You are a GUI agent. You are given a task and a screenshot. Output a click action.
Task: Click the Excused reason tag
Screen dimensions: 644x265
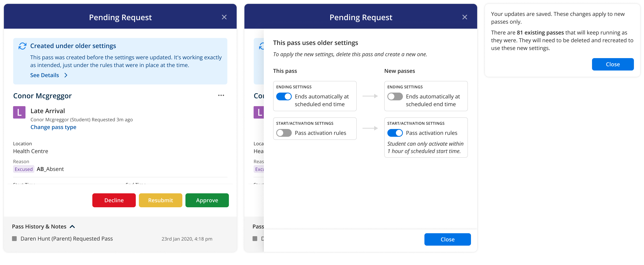pyautogui.click(x=23, y=169)
